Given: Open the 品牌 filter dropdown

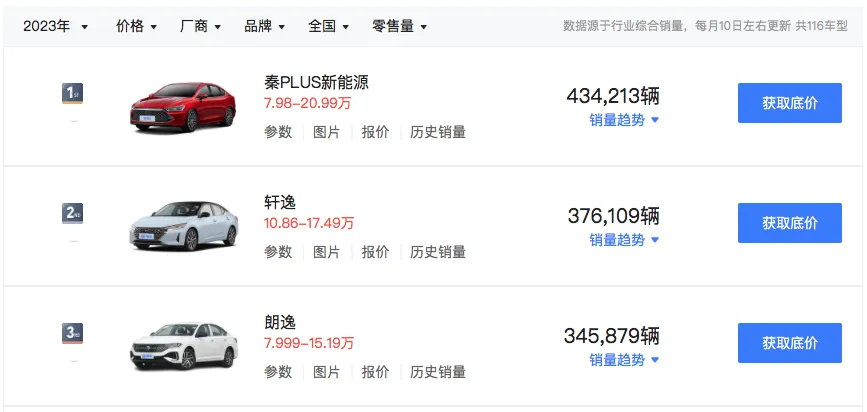Looking at the screenshot, I should click(x=264, y=26).
